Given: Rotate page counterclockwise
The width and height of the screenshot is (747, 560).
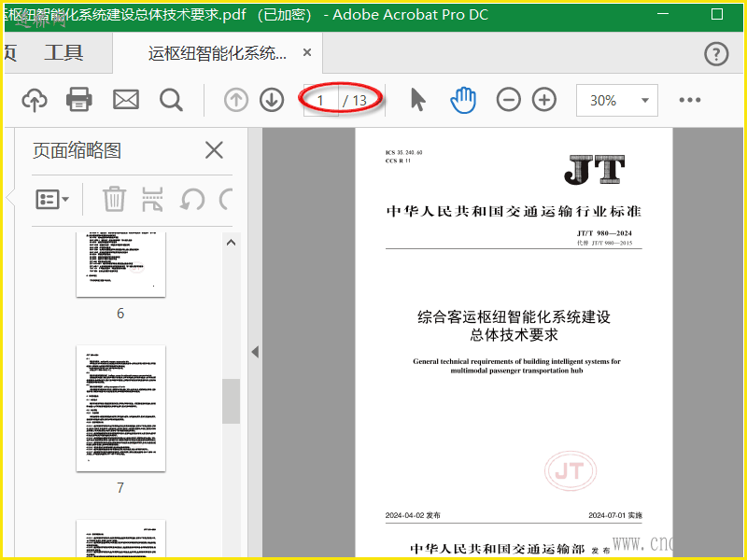Looking at the screenshot, I should click(192, 199).
